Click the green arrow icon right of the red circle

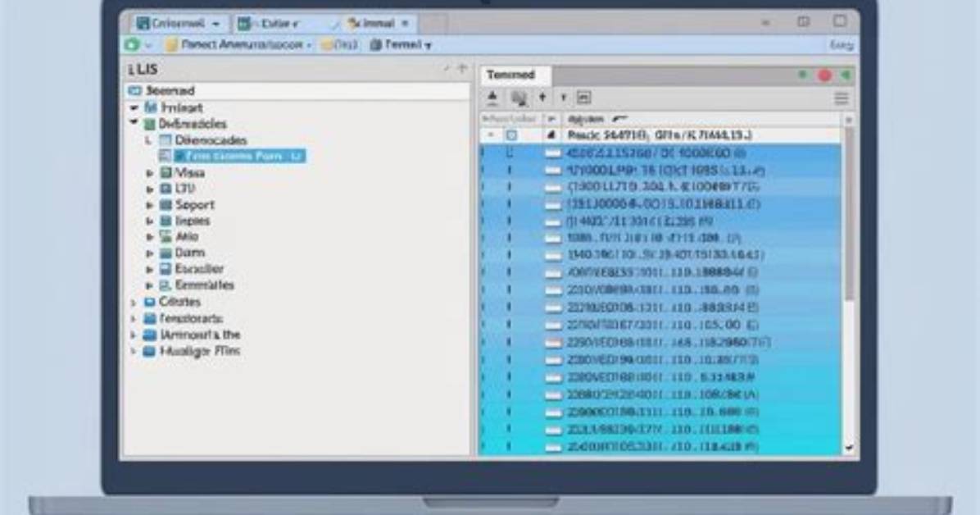pos(846,75)
